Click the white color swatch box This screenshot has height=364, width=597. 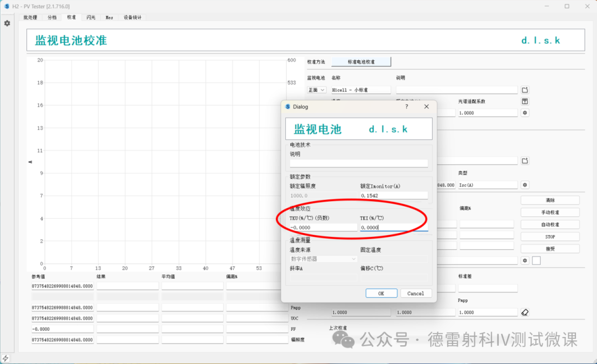[536, 260]
